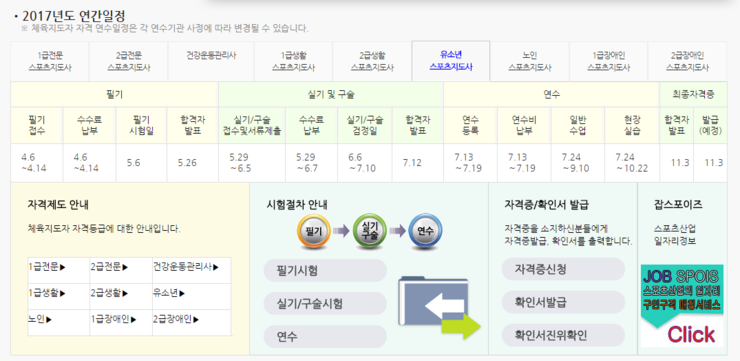Viewport: 740px width, 361px height.
Task: Open the 실기/구술시험 button
Action: pyautogui.click(x=325, y=303)
